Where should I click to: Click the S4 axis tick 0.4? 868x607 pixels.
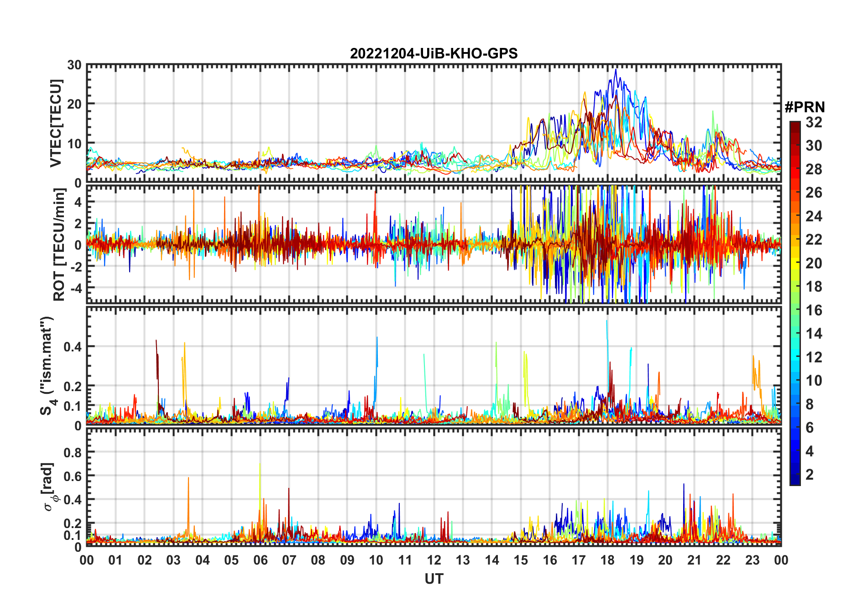pyautogui.click(x=73, y=347)
